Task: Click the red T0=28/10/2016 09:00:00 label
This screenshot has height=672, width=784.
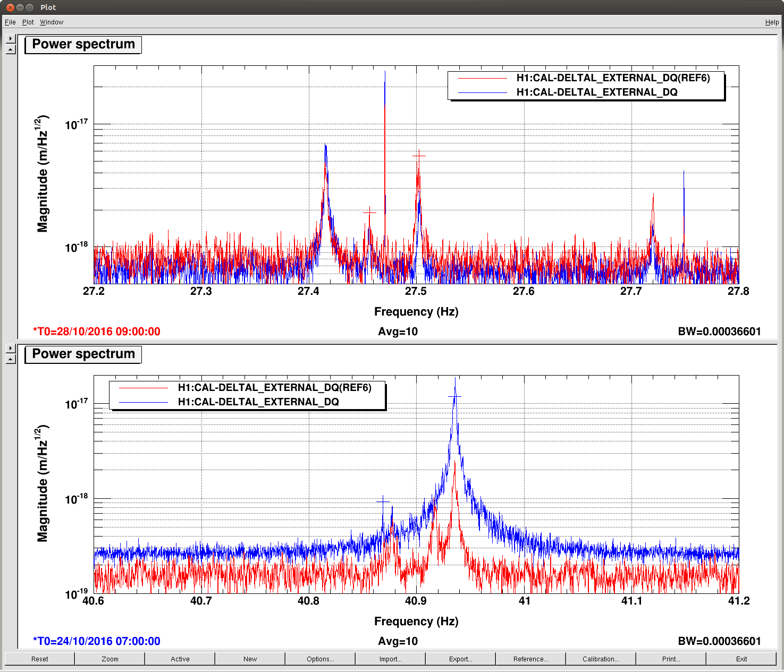Action: pos(97,331)
